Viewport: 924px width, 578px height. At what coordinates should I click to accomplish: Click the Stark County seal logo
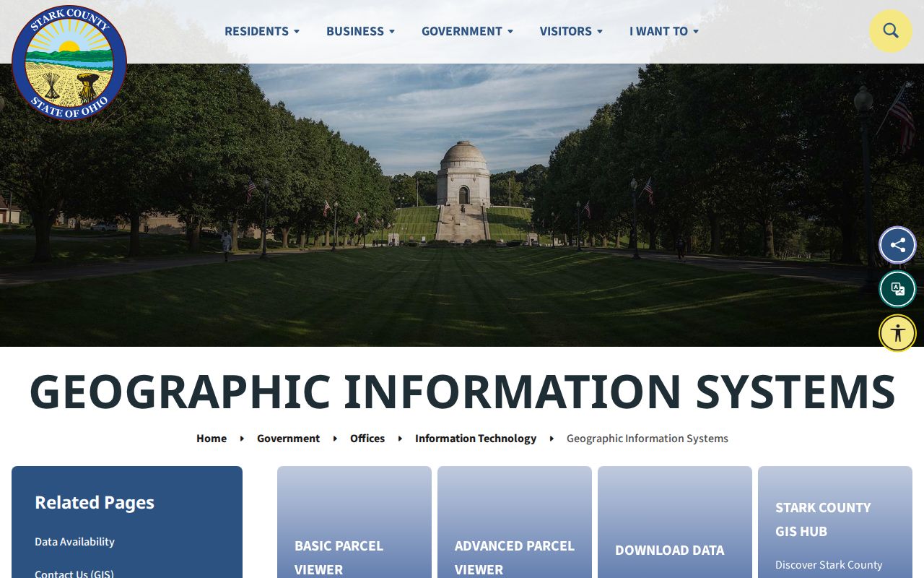pyautogui.click(x=69, y=63)
